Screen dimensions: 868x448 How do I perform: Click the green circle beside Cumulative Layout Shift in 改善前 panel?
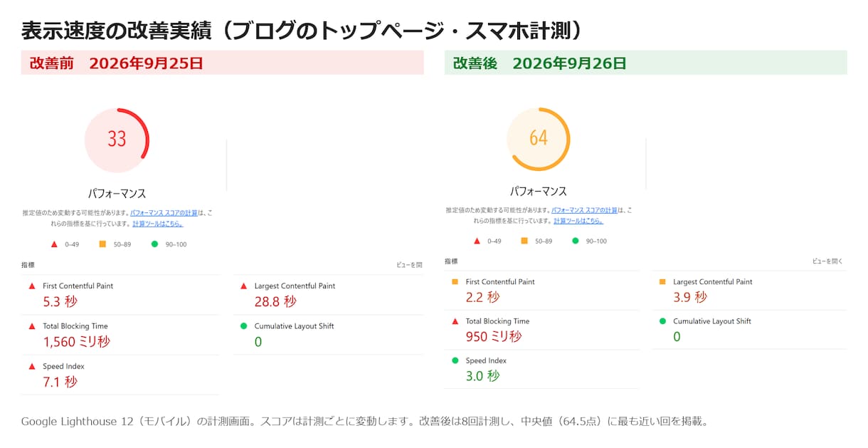[x=243, y=326]
